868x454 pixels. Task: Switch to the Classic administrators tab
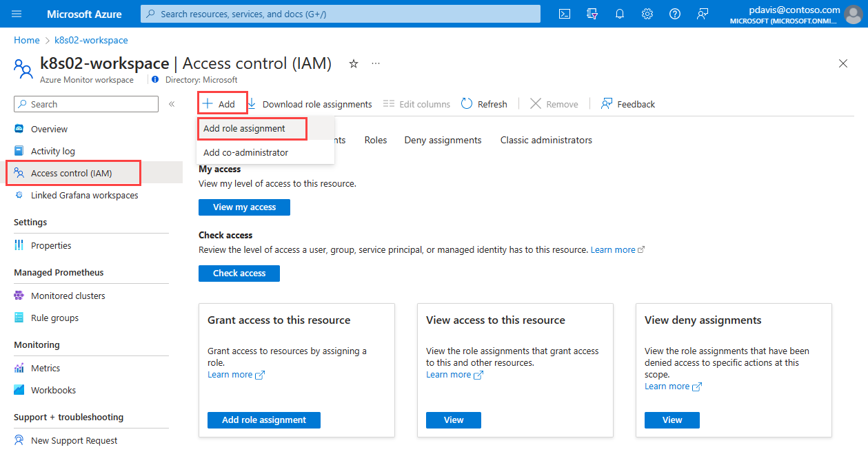(x=546, y=140)
